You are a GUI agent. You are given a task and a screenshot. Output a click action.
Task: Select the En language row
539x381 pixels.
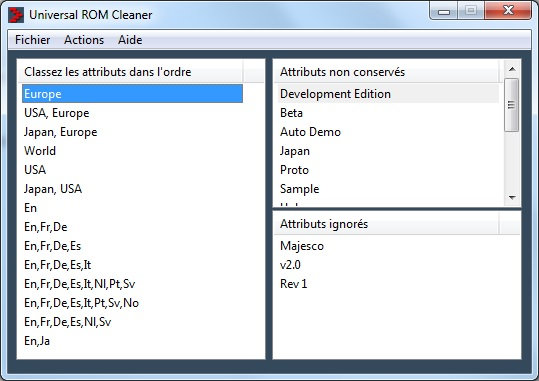tap(132, 208)
